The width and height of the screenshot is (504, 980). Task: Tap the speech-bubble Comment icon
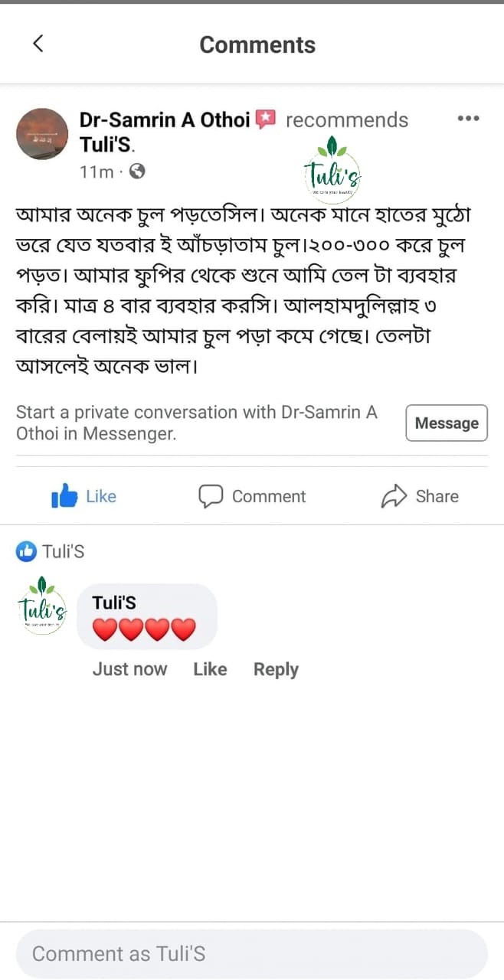[211, 496]
